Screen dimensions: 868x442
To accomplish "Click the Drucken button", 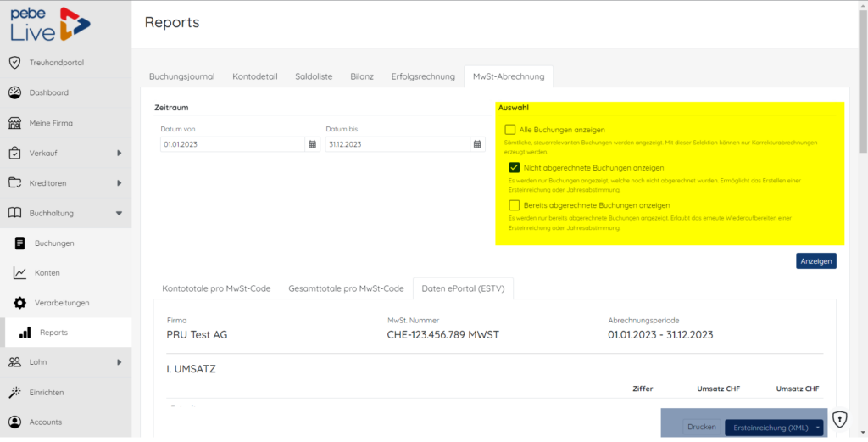I will click(702, 427).
